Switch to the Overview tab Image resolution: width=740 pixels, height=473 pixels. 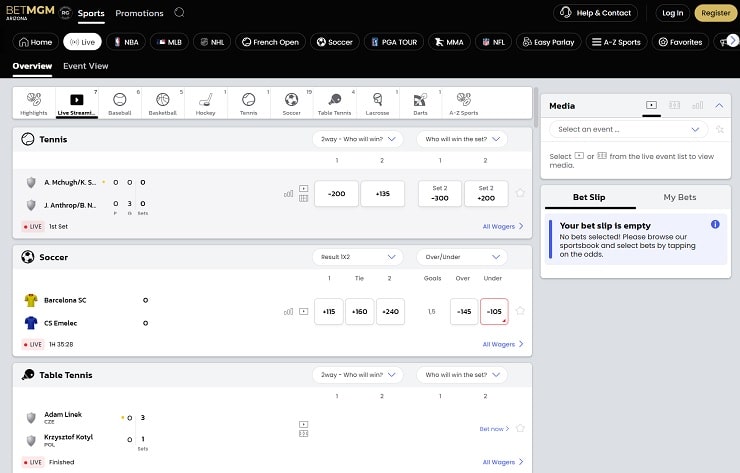(x=32, y=66)
